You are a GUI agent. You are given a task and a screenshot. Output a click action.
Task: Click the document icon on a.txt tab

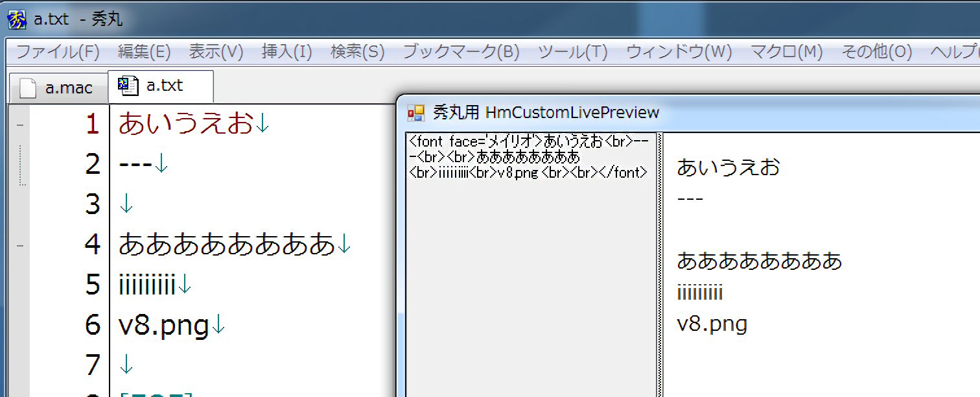127,86
